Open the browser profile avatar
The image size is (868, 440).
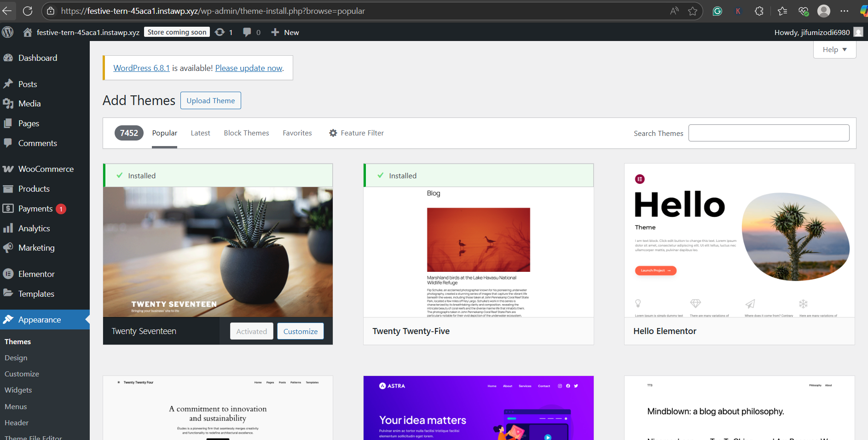pos(824,11)
